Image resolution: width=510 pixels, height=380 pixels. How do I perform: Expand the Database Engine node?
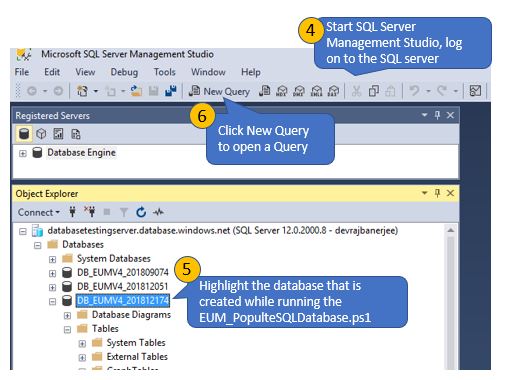23,154
